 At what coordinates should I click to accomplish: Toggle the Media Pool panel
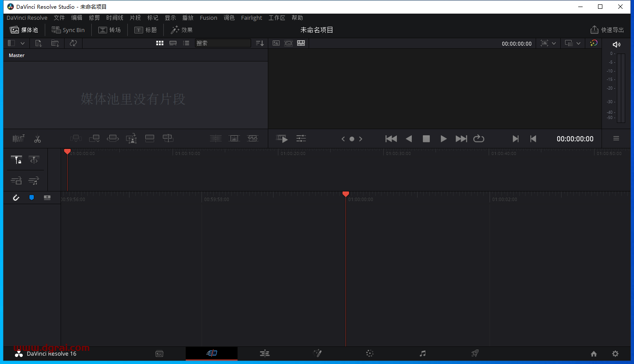[x=24, y=30]
